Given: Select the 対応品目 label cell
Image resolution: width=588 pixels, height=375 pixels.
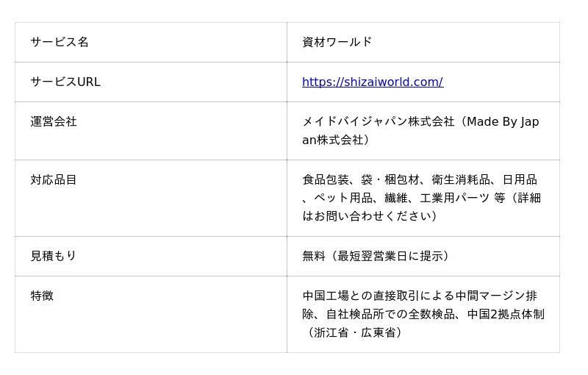Looking at the screenshot, I should pyautogui.click(x=54, y=180).
